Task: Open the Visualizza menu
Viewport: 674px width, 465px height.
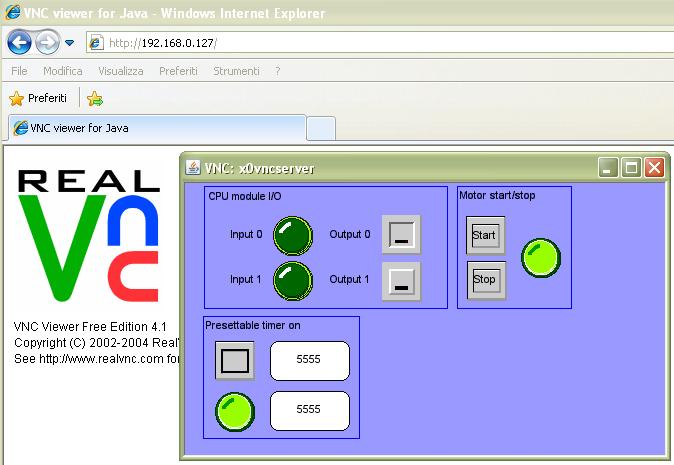Action: pyautogui.click(x=121, y=71)
